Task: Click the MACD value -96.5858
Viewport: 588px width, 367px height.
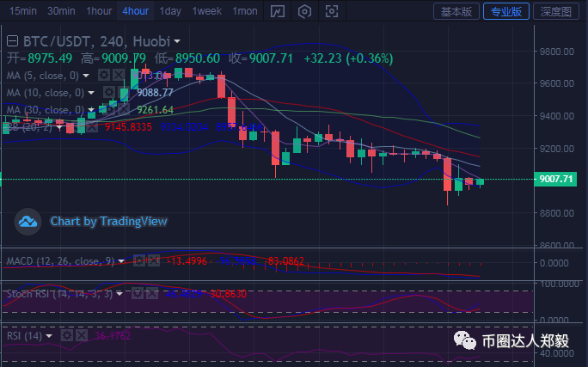Action: 237,260
